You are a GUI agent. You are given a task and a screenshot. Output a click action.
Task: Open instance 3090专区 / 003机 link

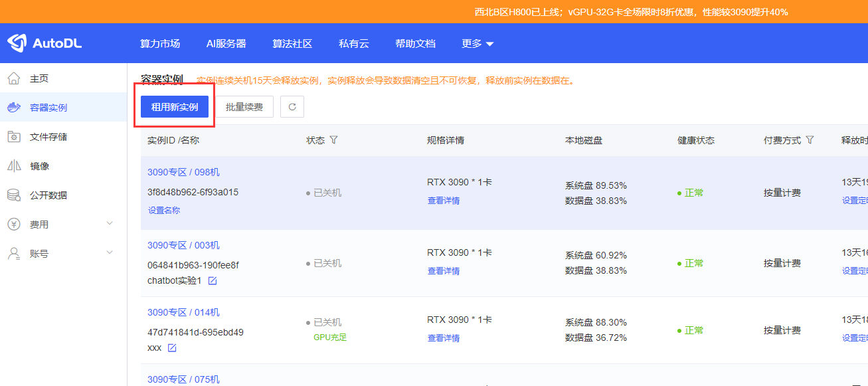tap(183, 245)
